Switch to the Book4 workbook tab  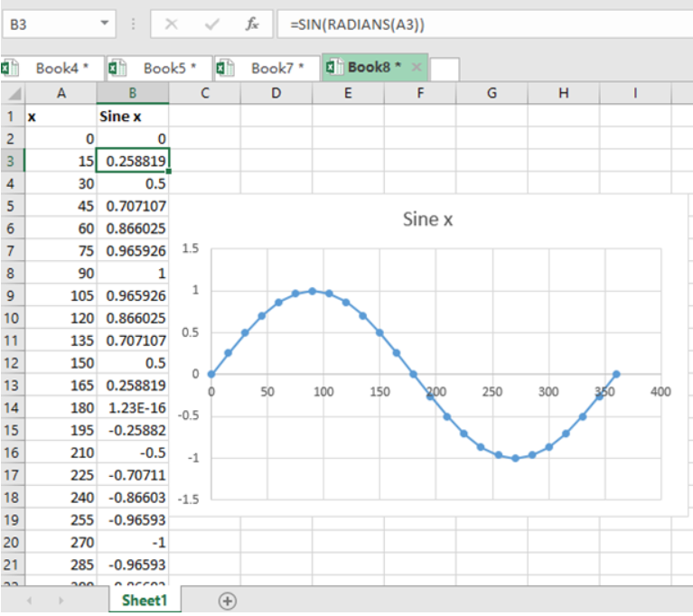click(x=60, y=68)
